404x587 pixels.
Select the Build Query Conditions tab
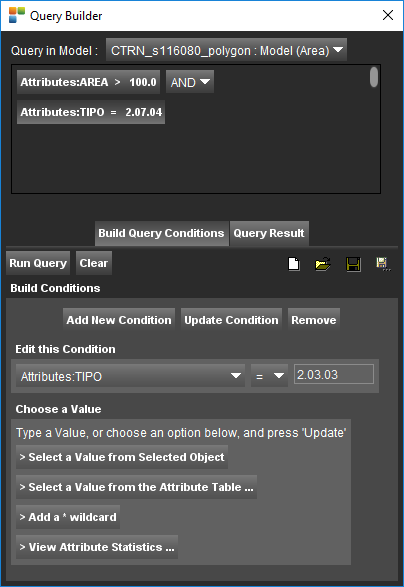pos(161,233)
